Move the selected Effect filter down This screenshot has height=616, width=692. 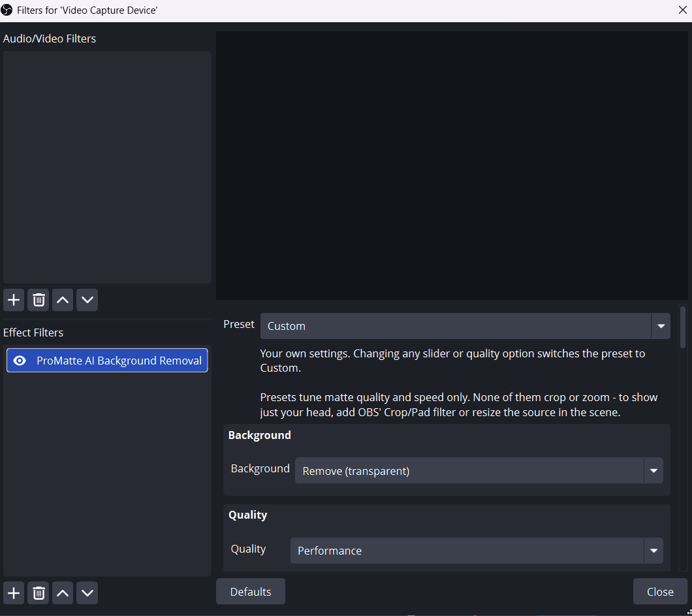pyautogui.click(x=87, y=593)
